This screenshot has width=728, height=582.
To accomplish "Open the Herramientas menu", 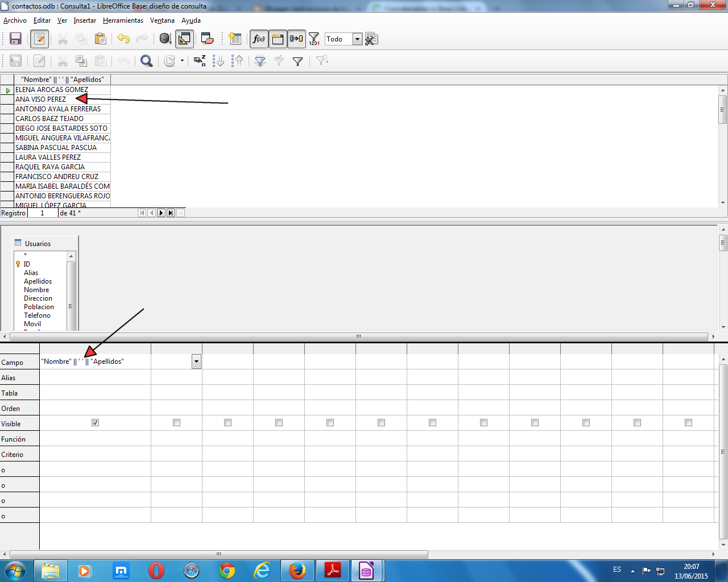I will [123, 20].
